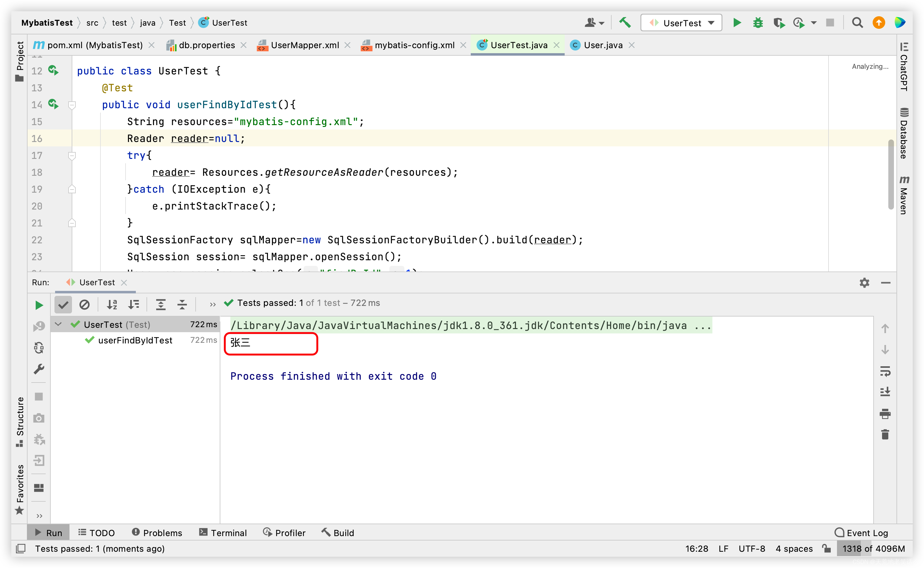Open run panel settings gear
924x568 pixels.
click(864, 283)
